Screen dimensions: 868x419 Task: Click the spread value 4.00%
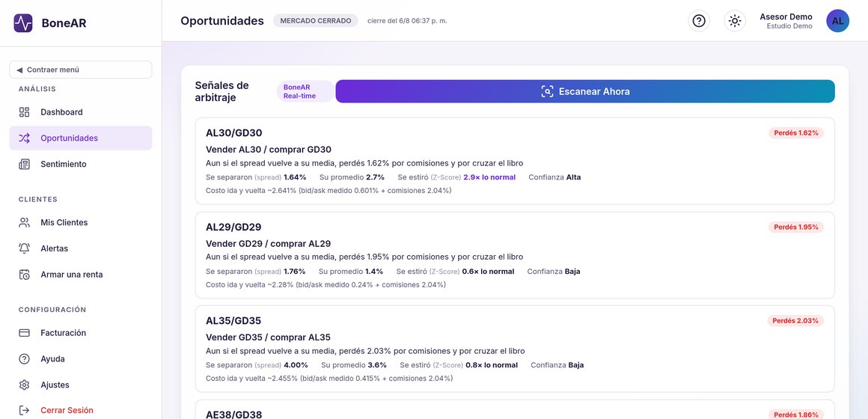(x=296, y=365)
